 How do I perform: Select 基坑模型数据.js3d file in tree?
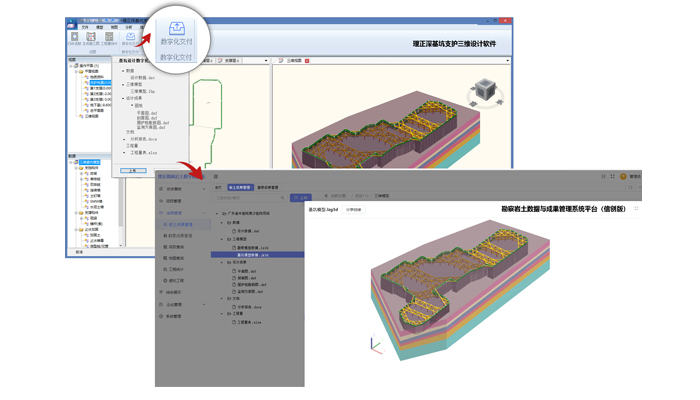[252, 255]
